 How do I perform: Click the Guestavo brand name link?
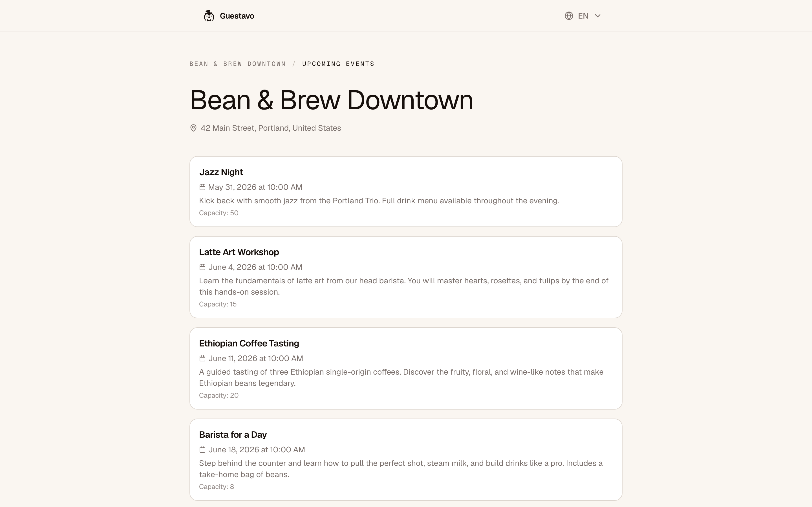[x=237, y=16]
